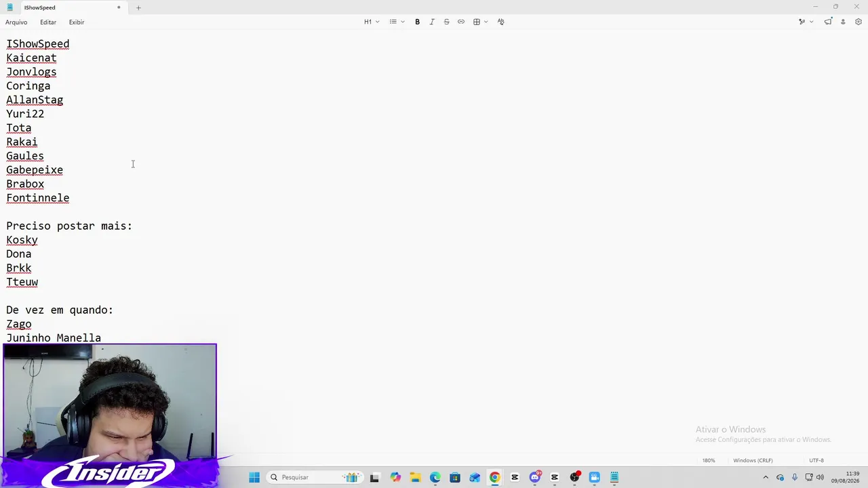868x488 pixels.
Task: Toggle italic formatting in toolbar
Action: click(x=432, y=22)
